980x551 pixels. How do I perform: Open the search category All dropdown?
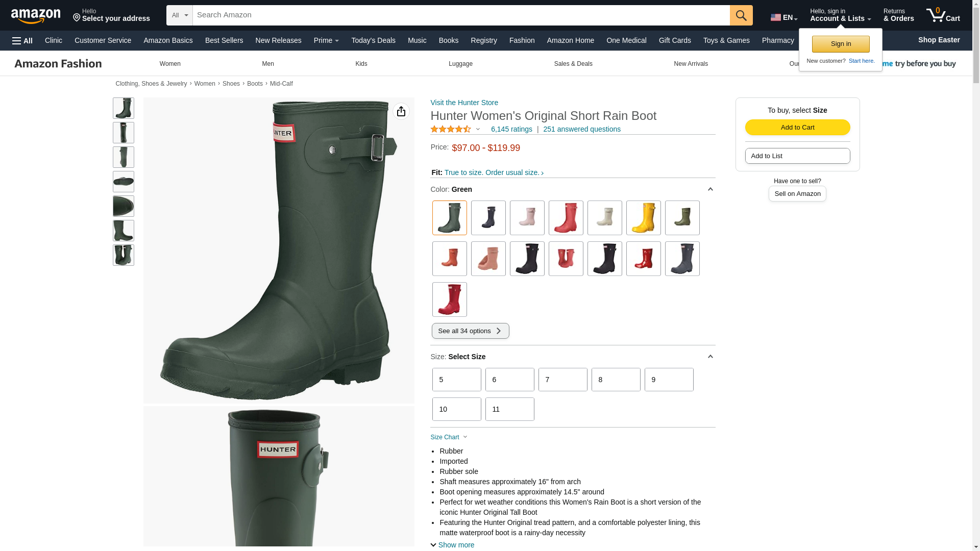[x=180, y=15]
